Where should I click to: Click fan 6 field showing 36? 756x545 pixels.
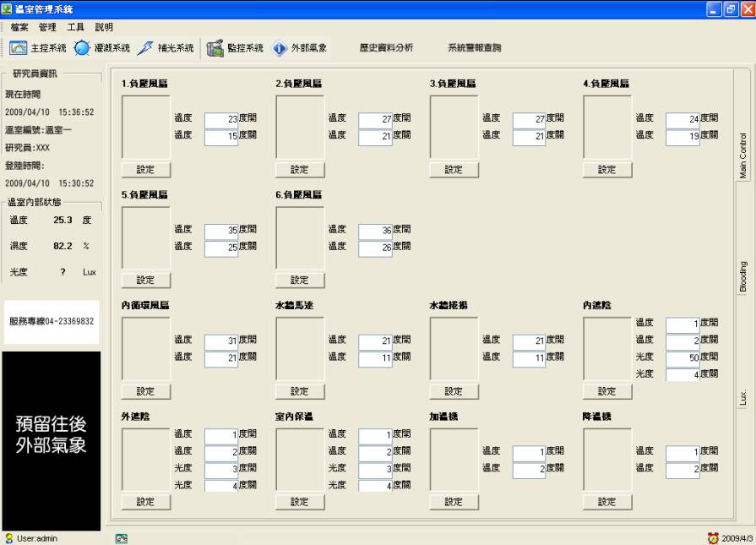(x=376, y=232)
